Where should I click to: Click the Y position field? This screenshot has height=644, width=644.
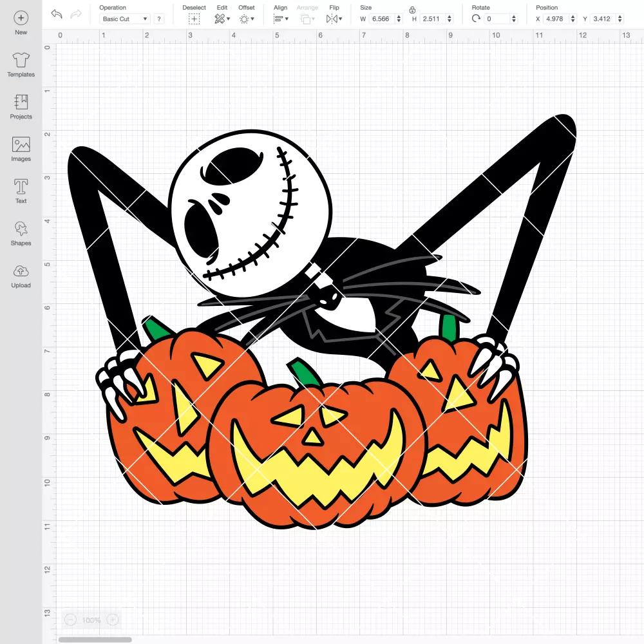click(604, 19)
